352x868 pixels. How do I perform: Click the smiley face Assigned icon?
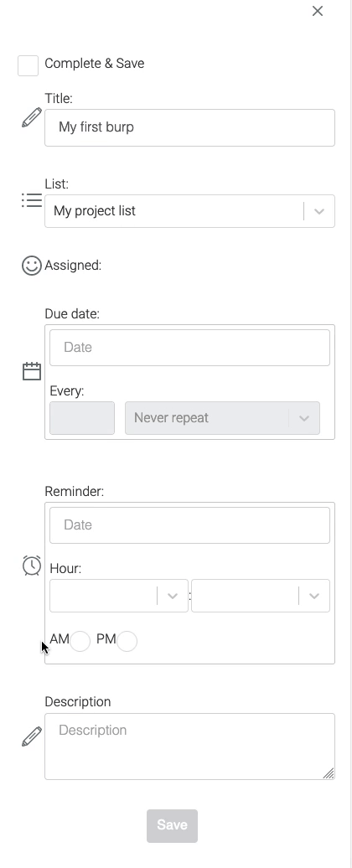tap(32, 265)
